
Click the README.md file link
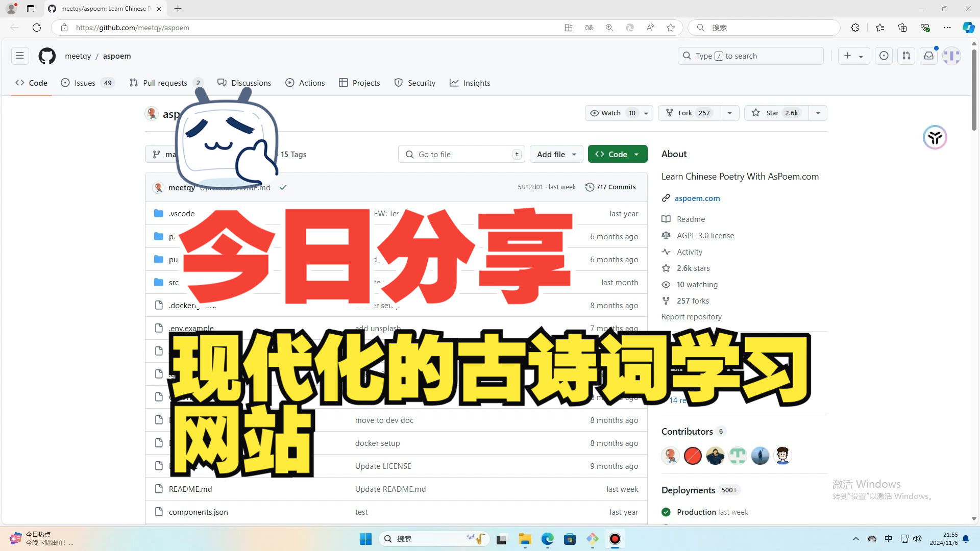[x=190, y=488]
